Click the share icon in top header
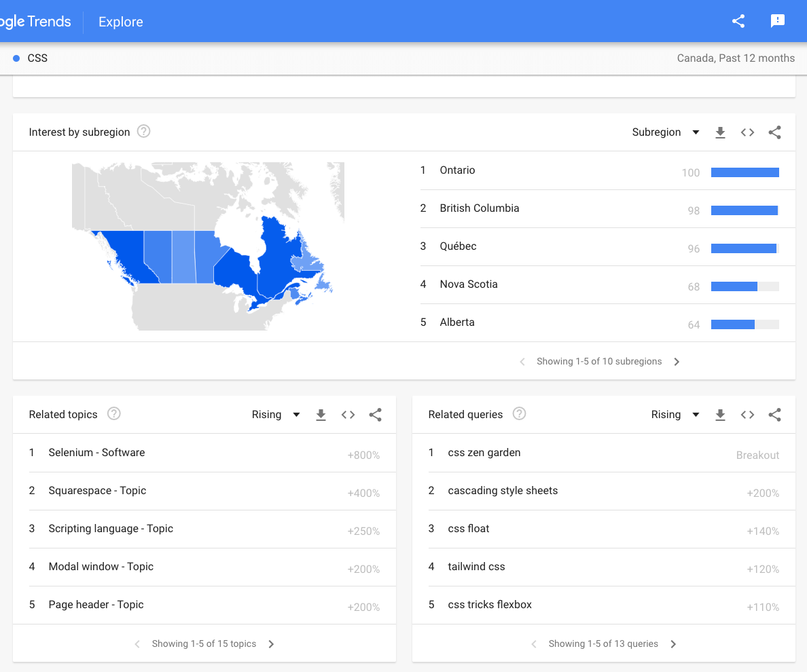 pos(738,21)
